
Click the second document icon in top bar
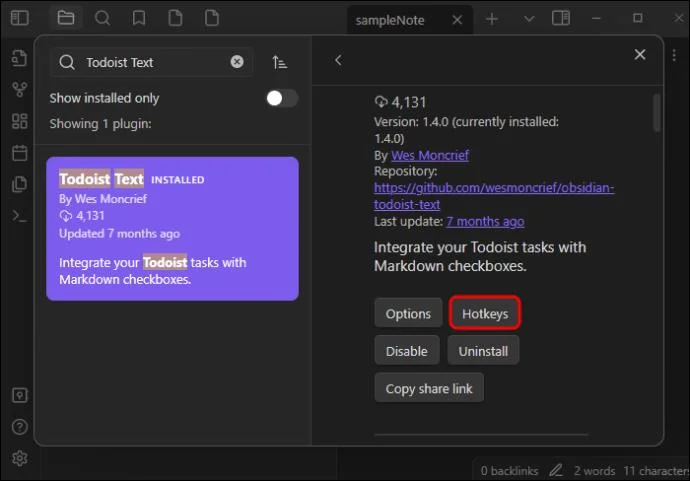tap(212, 18)
